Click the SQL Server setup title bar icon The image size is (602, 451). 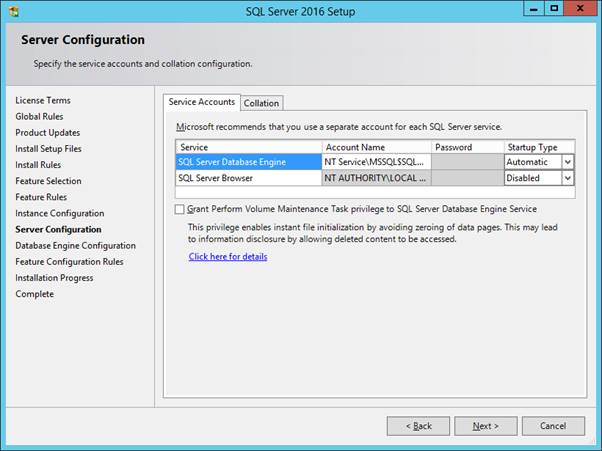click(14, 12)
